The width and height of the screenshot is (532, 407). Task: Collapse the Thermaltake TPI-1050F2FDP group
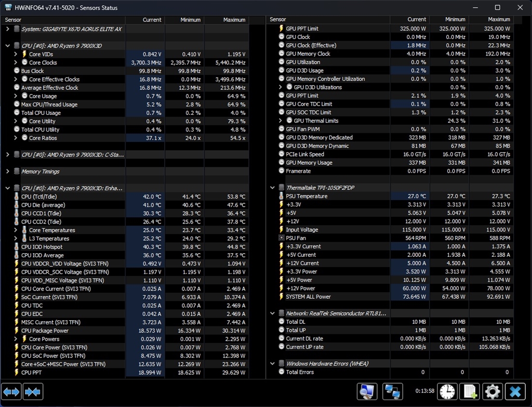272,187
